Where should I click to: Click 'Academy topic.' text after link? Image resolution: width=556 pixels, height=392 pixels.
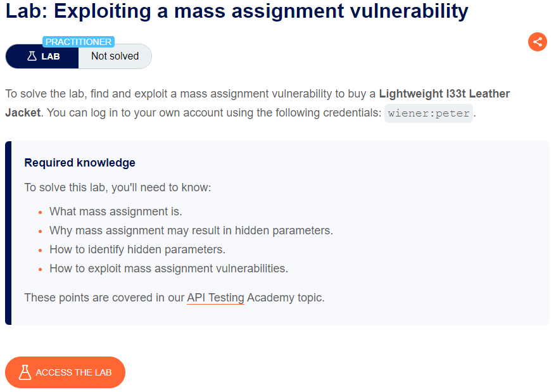pos(286,297)
